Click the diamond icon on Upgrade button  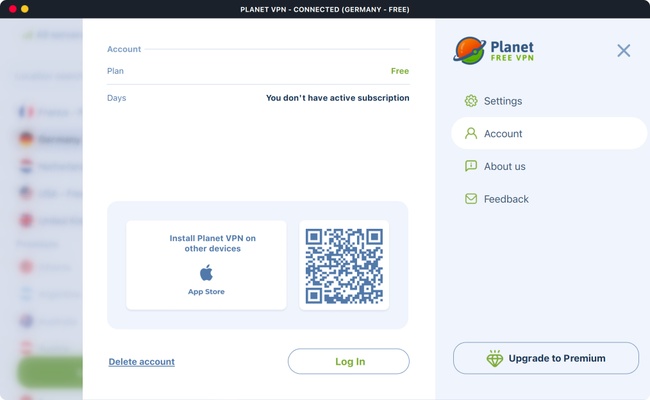click(495, 358)
